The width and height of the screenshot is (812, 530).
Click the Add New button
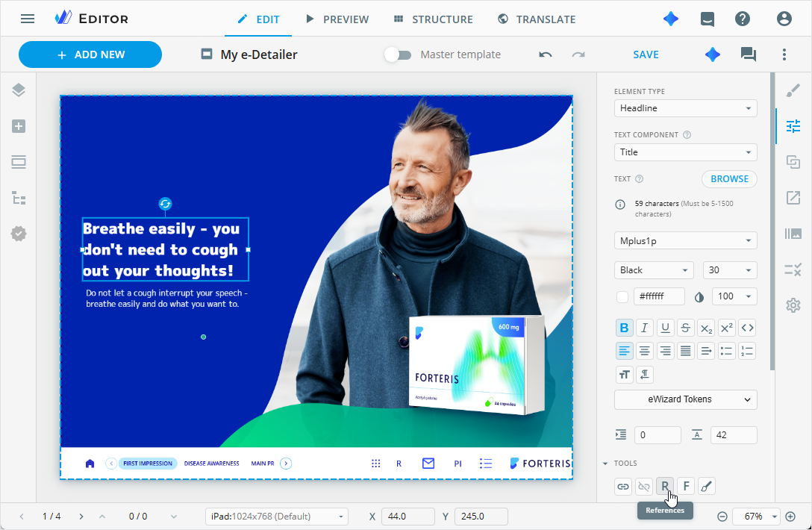click(90, 54)
